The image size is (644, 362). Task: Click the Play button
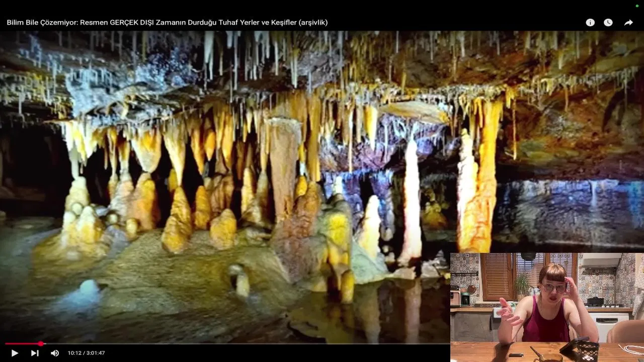point(15,353)
